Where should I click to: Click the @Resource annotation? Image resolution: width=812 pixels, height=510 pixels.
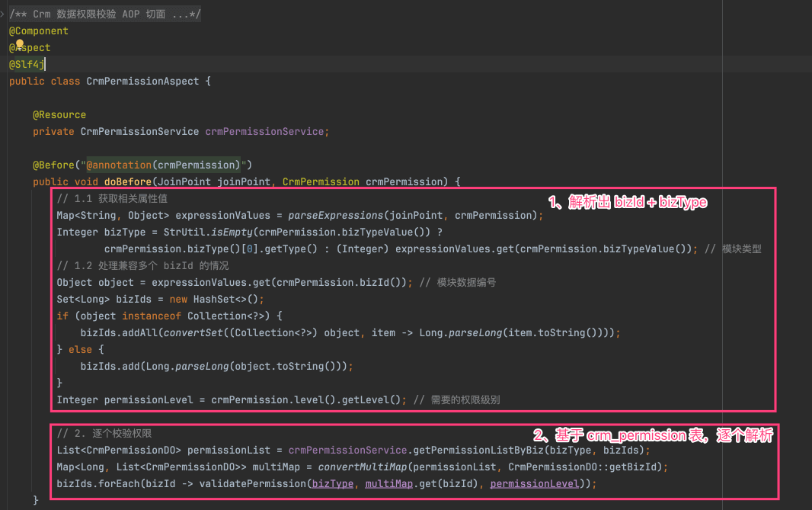point(59,115)
